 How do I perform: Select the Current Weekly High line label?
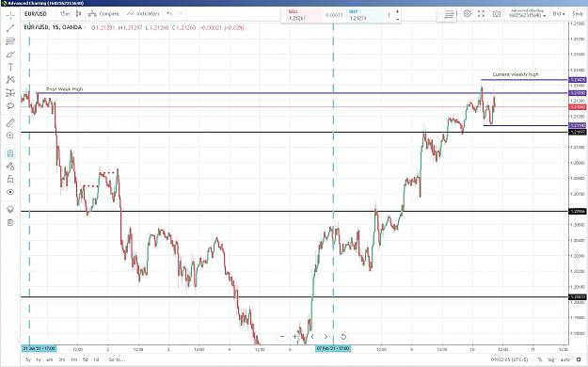[x=516, y=74]
